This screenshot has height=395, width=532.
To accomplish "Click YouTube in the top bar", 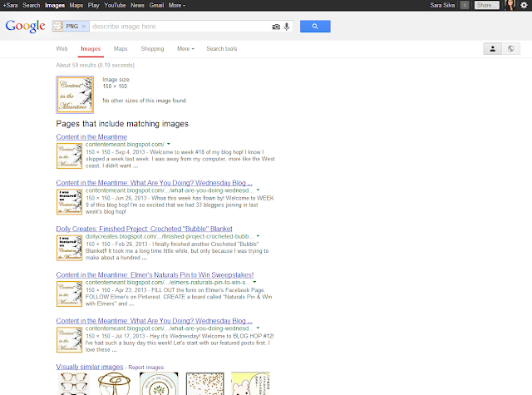I will (x=115, y=5).
